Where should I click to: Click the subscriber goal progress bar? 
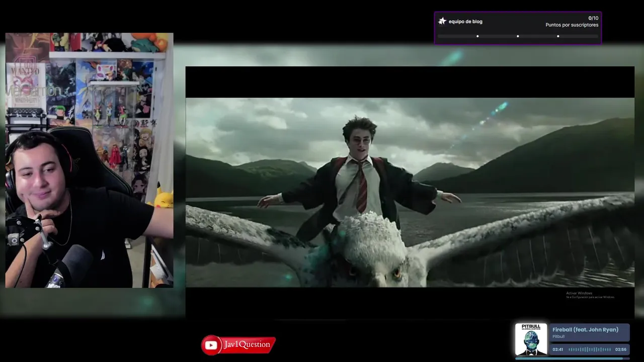pyautogui.click(x=518, y=36)
